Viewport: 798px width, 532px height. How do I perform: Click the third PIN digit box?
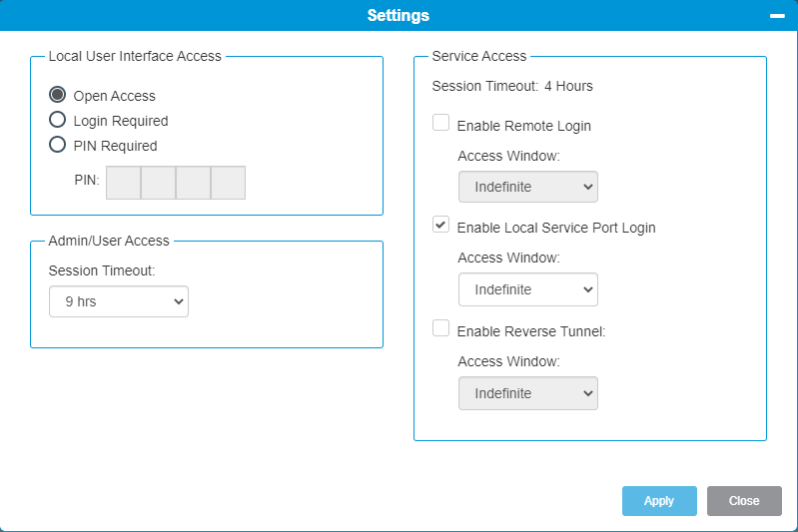pos(193,183)
